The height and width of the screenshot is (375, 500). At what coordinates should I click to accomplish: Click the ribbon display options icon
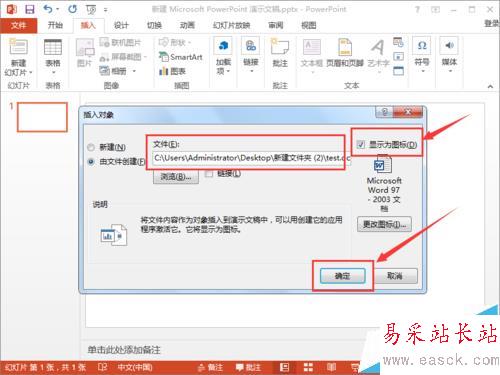click(435, 10)
